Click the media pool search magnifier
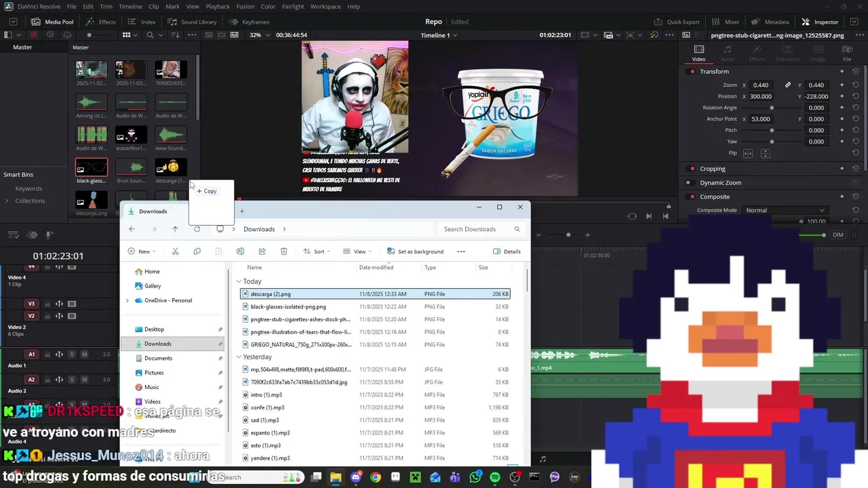The height and width of the screenshot is (488, 868). (151, 35)
